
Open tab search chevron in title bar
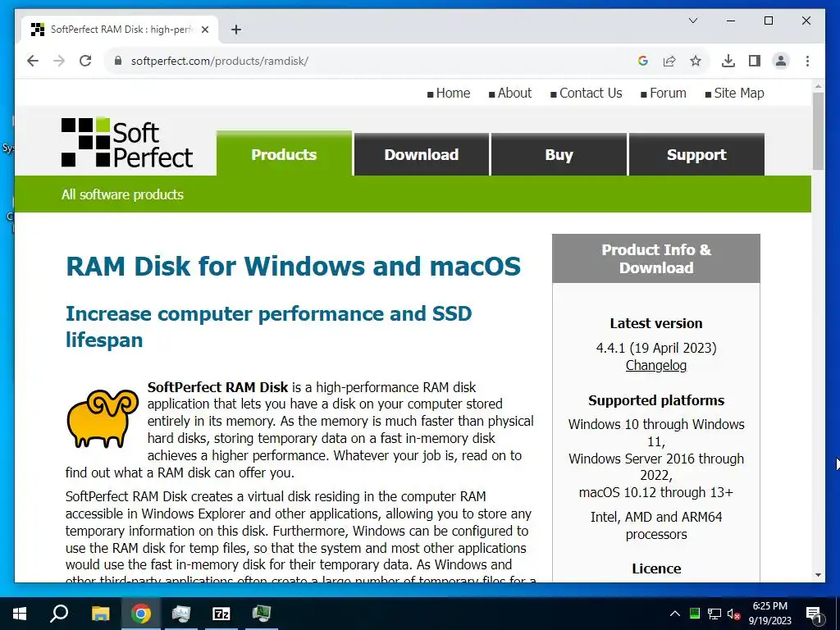[692, 21]
